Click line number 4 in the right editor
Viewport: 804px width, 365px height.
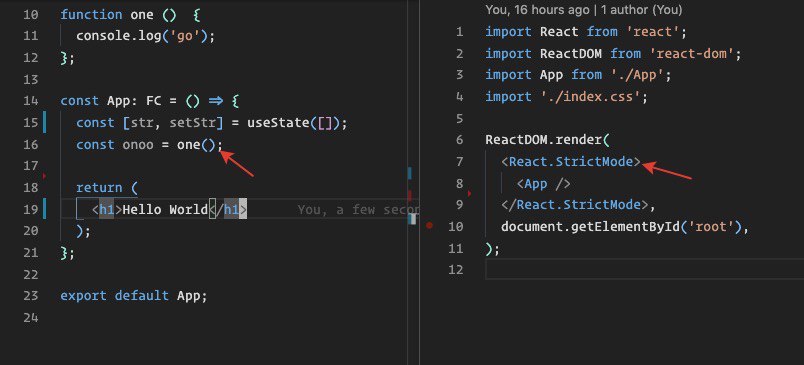[459, 96]
